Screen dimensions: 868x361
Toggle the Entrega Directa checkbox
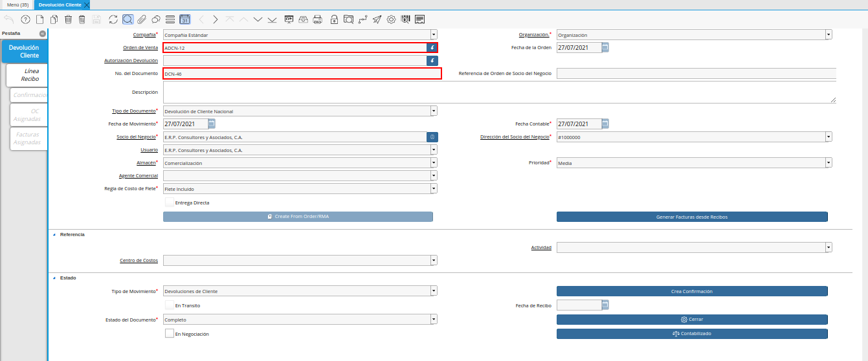[169, 202]
